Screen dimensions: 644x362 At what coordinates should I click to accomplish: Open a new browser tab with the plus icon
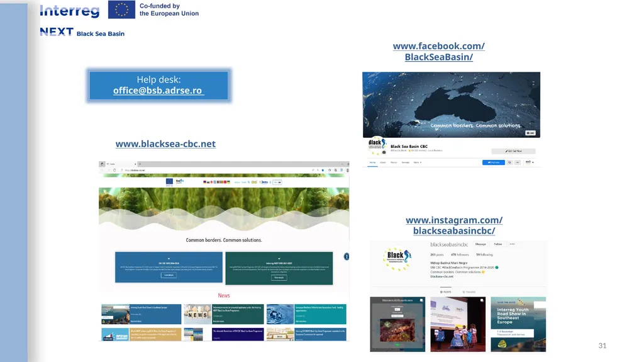tap(140, 164)
